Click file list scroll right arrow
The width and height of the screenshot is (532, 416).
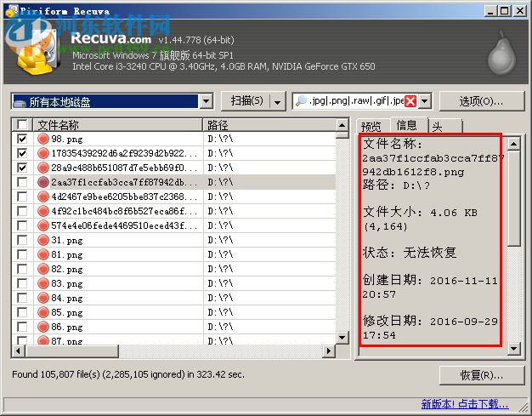point(328,350)
